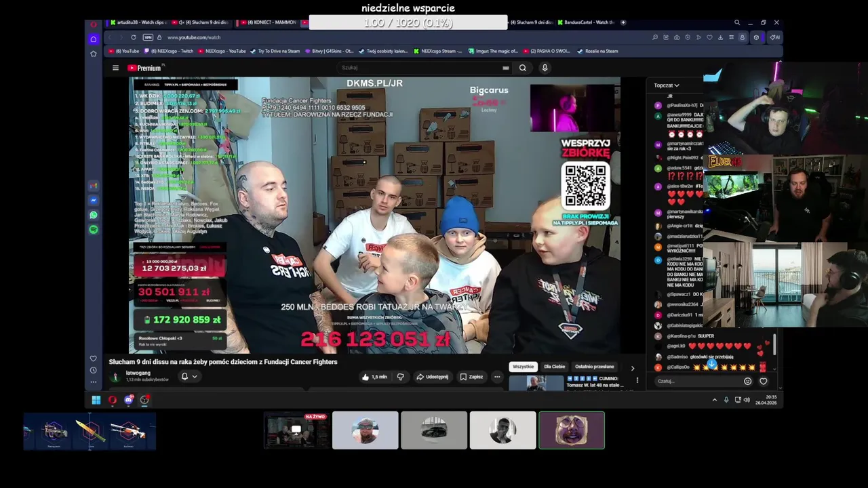
Task: Start voice search microphone button
Action: click(545, 68)
